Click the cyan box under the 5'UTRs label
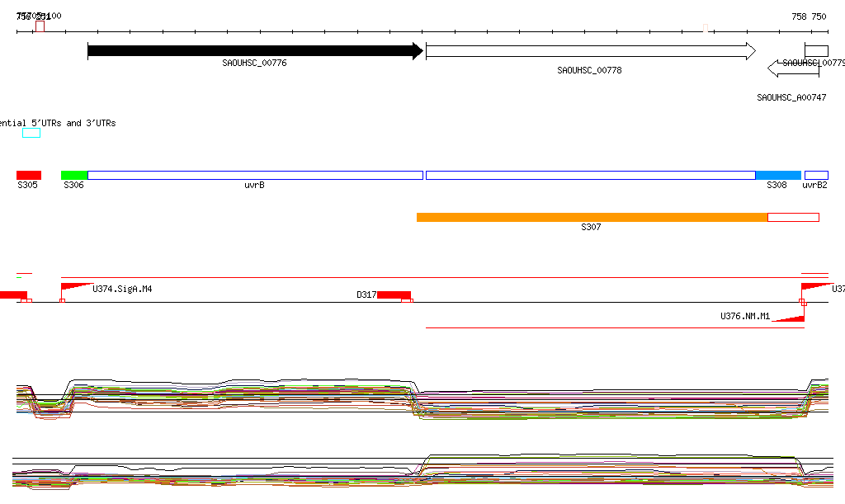845x504 pixels. click(x=31, y=133)
